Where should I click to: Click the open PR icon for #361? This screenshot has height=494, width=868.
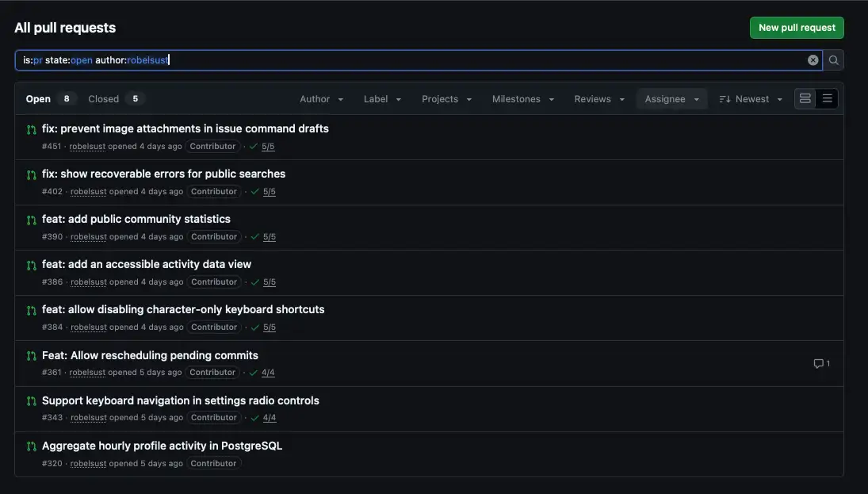click(x=32, y=356)
